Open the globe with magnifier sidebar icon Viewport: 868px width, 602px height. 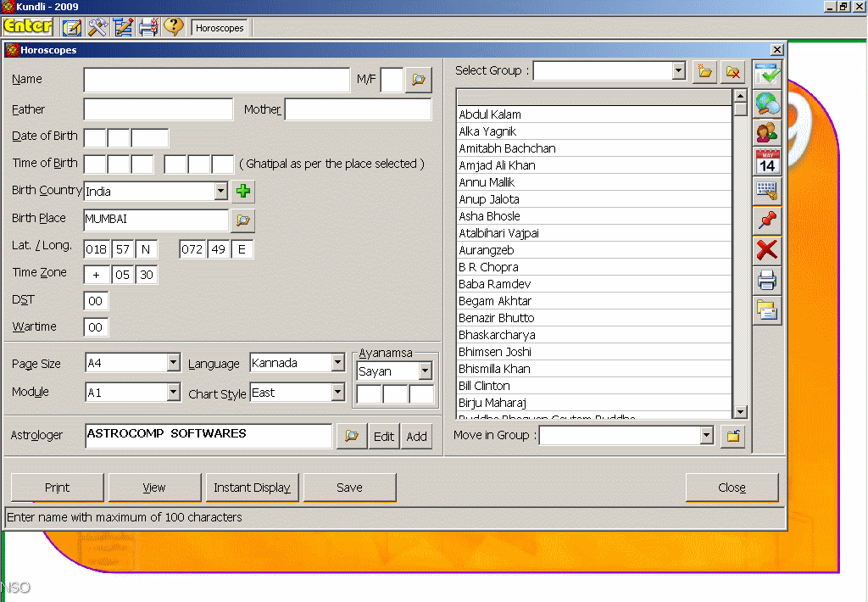pyautogui.click(x=767, y=103)
